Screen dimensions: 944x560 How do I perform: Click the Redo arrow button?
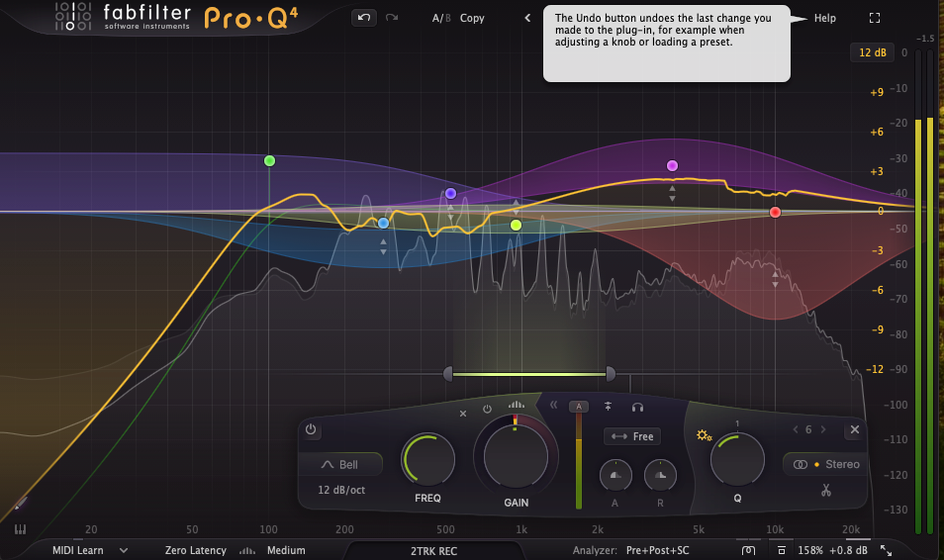pos(392,18)
